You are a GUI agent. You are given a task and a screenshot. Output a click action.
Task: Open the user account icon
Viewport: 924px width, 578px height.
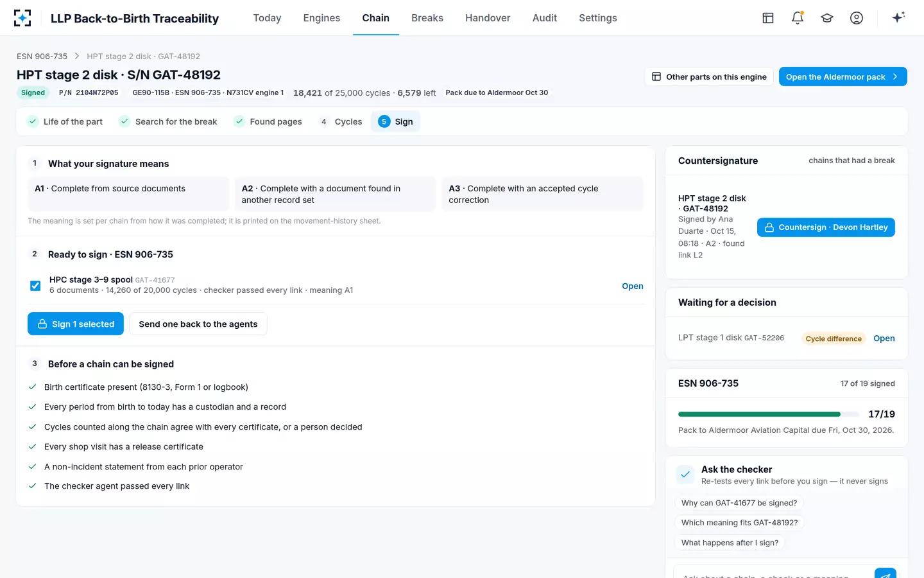point(857,18)
